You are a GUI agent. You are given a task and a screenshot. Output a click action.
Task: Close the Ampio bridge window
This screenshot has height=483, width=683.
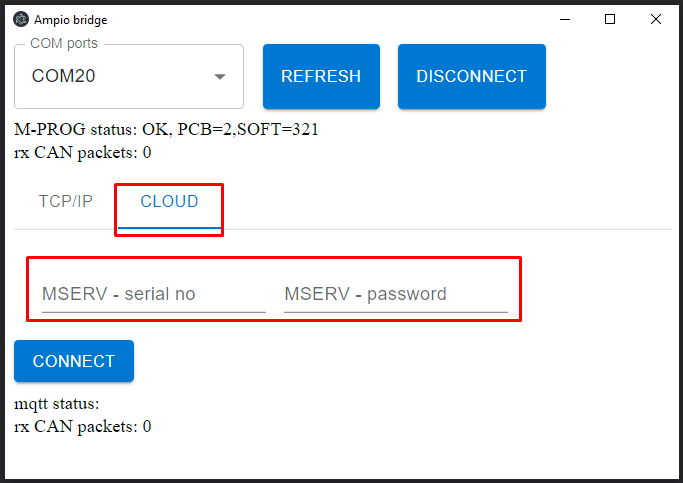pos(656,20)
